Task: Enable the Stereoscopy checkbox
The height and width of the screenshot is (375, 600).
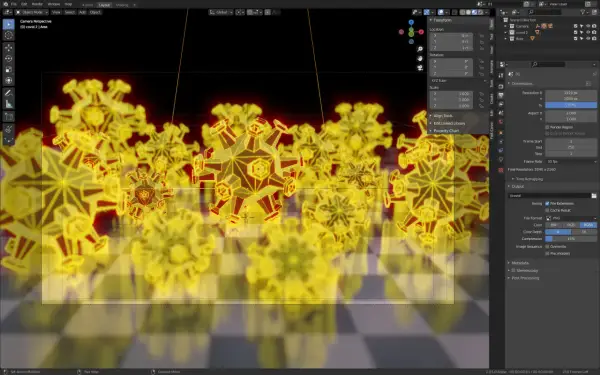Action: pos(513,271)
